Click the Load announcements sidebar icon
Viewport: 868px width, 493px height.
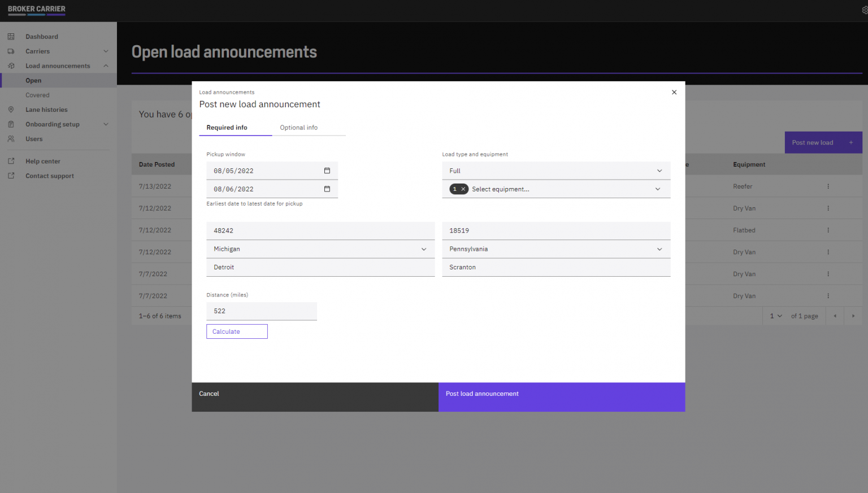click(x=11, y=66)
